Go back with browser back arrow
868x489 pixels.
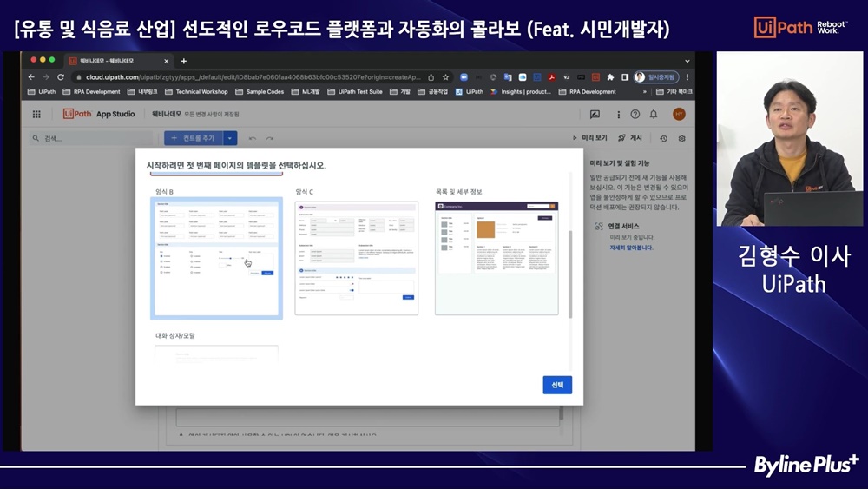pyautogui.click(x=31, y=77)
